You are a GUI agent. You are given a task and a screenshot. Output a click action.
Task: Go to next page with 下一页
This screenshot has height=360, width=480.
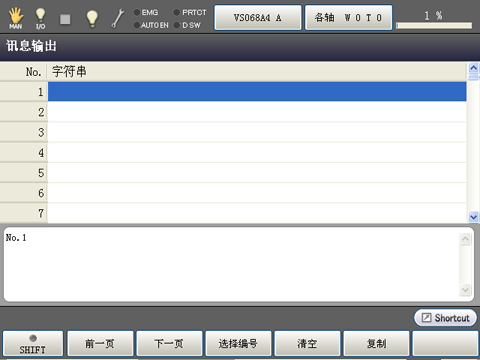169,344
